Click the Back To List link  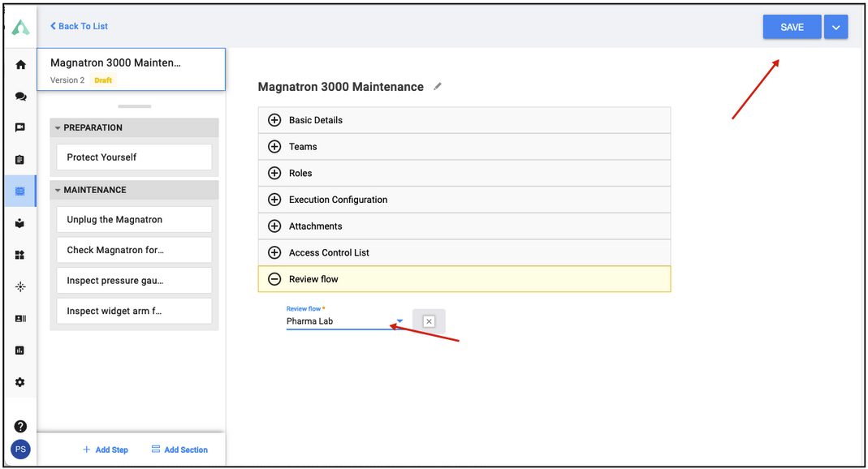pyautogui.click(x=79, y=26)
